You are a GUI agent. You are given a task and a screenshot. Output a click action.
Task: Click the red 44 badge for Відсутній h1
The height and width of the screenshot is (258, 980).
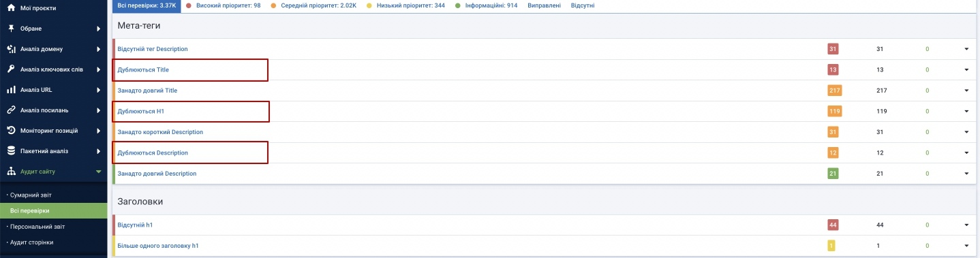833,225
